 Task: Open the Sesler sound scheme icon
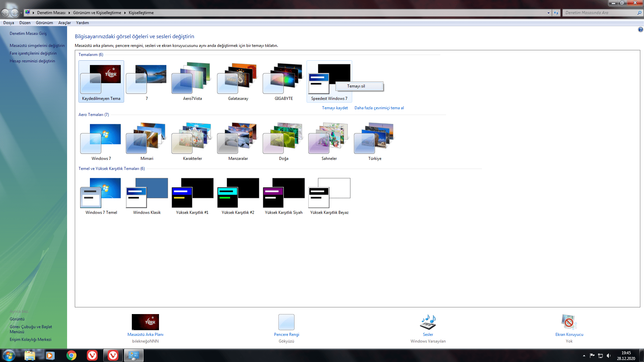tap(428, 322)
